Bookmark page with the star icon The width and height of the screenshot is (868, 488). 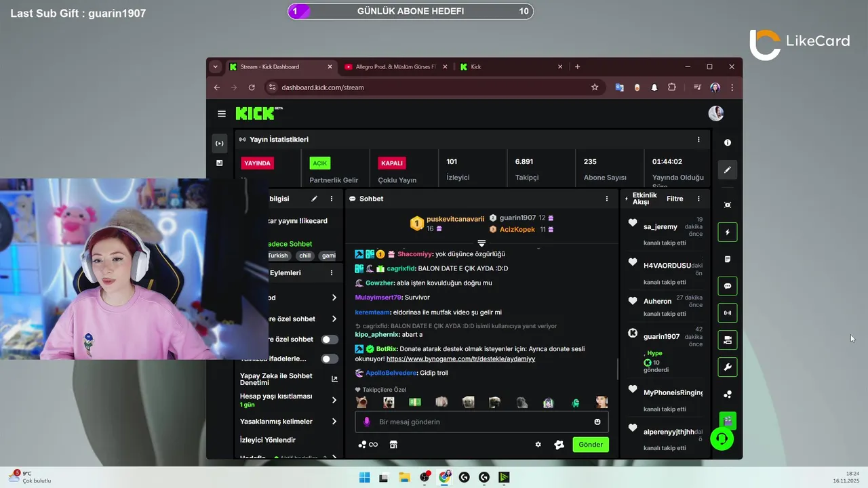click(x=595, y=87)
